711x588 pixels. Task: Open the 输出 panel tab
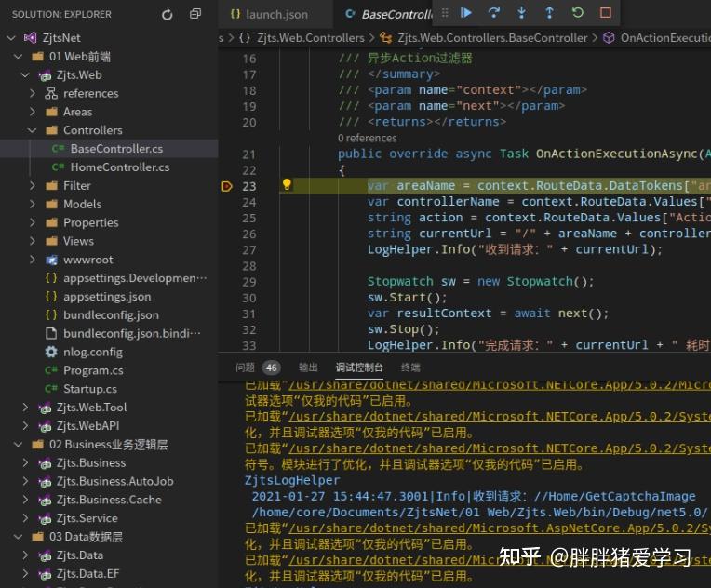[x=308, y=367]
